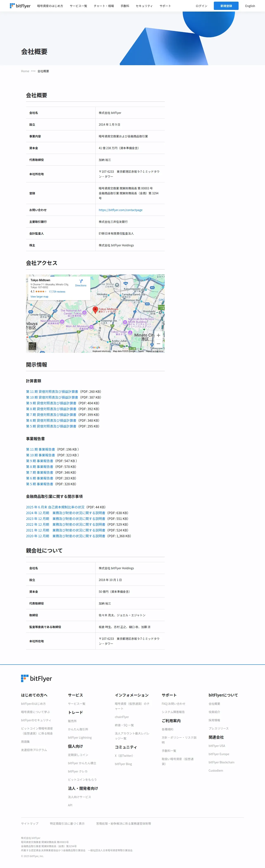Open 暗号資産のはじめ方 nav menu

tap(50, 6)
